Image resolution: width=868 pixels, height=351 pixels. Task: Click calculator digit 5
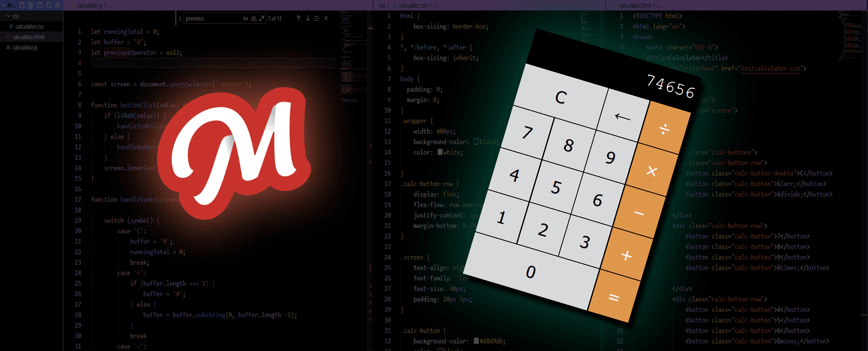pos(556,188)
